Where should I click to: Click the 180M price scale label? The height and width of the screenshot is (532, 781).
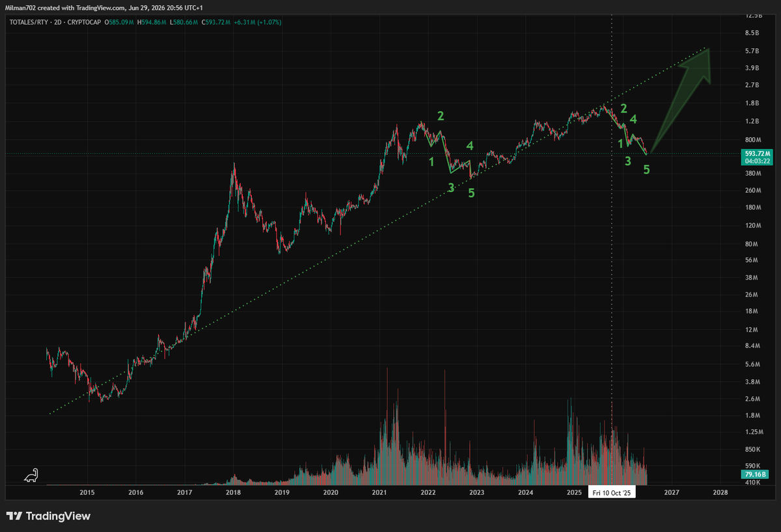tap(752, 207)
